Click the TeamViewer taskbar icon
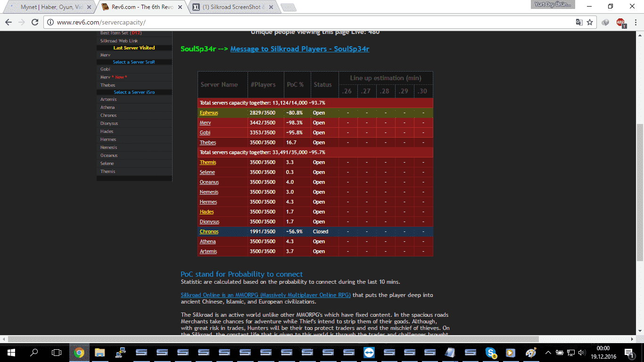644x362 pixels. tap(369, 353)
